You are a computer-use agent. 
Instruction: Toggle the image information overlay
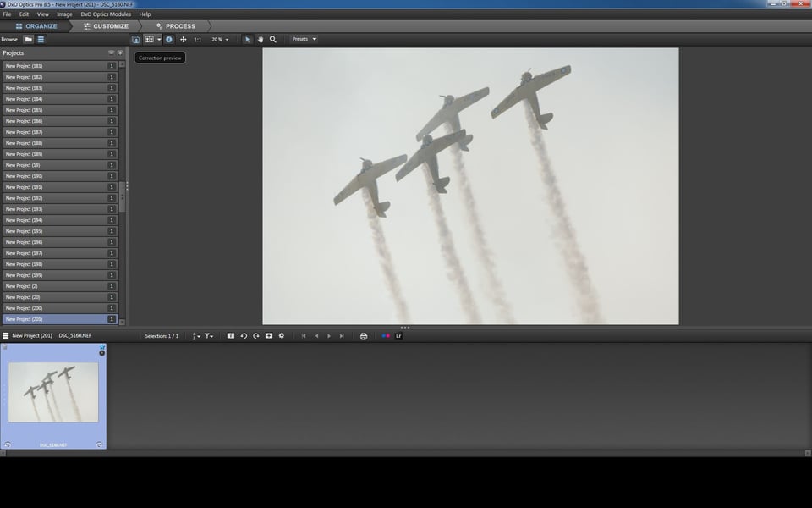[x=169, y=40]
